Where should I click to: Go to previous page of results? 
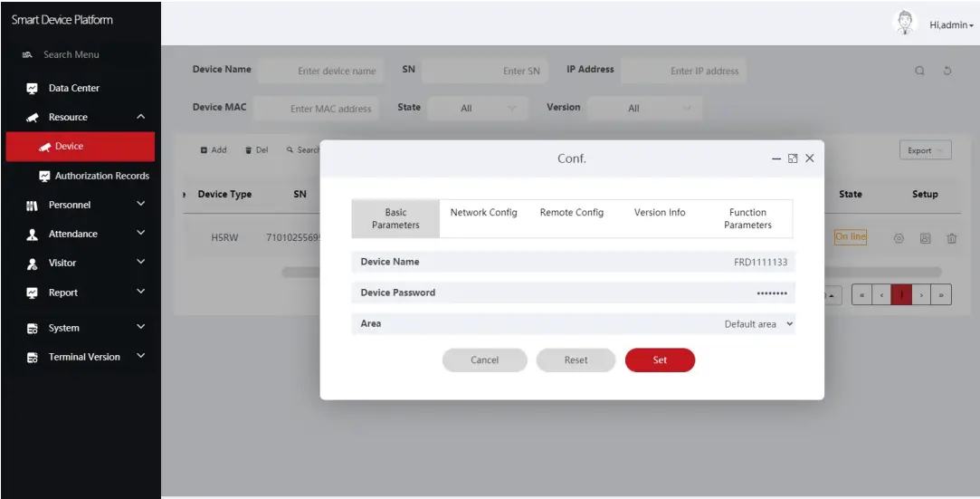pos(881,294)
